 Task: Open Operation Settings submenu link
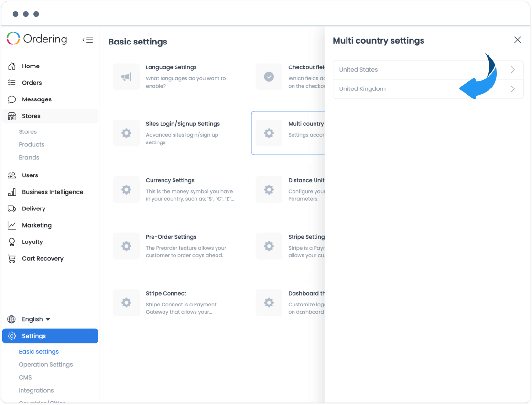point(46,365)
